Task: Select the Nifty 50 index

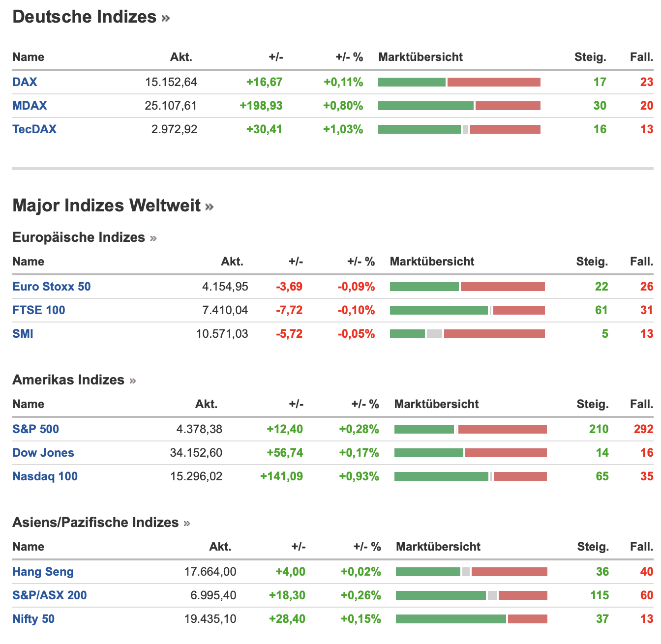Action: [33, 619]
